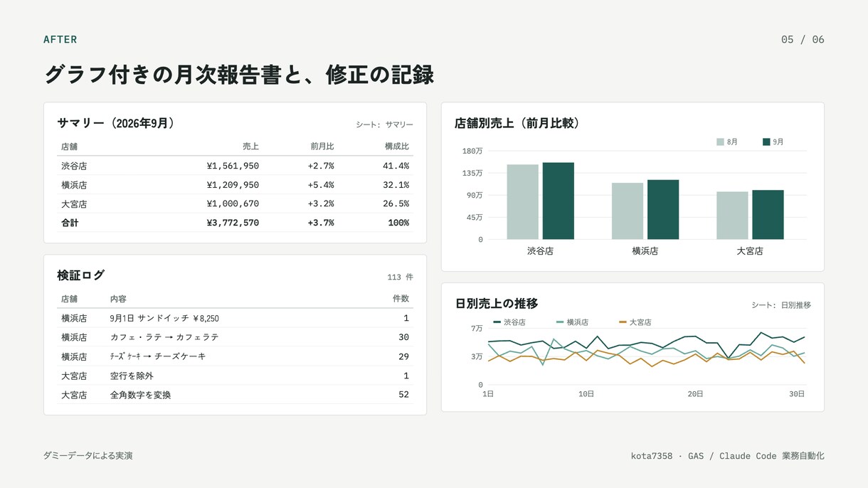Select the 41.4% cell
This screenshot has width=868, height=488.
pyautogui.click(x=396, y=166)
